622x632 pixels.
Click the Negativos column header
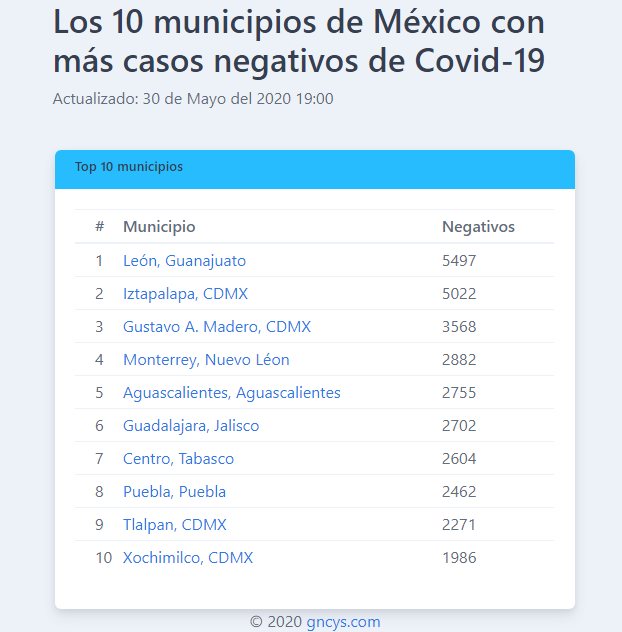(478, 227)
